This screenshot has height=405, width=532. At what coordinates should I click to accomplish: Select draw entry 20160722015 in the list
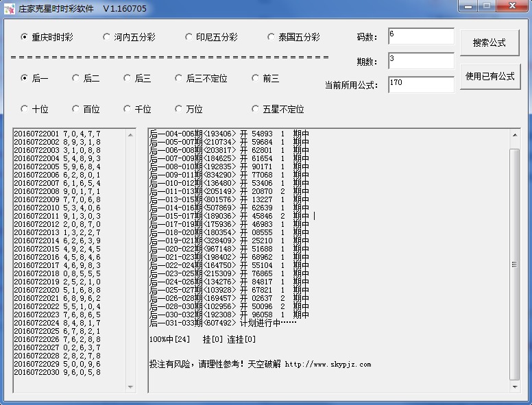[x=57, y=248]
